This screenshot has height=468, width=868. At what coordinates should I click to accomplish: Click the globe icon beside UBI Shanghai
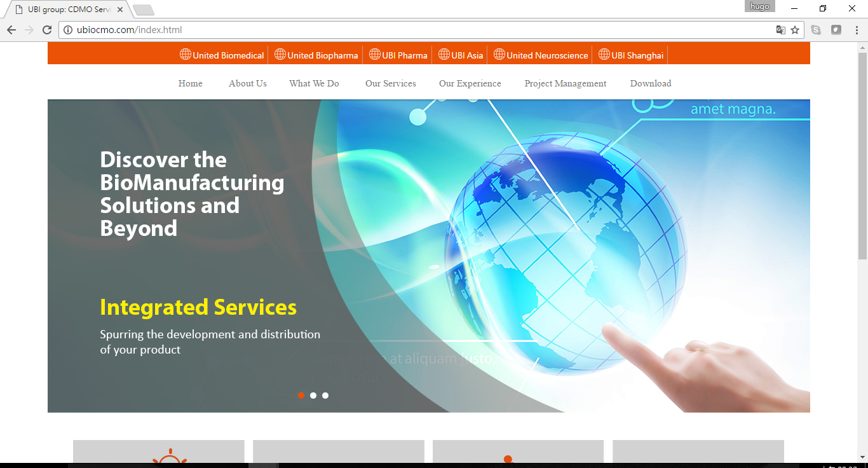[604, 55]
